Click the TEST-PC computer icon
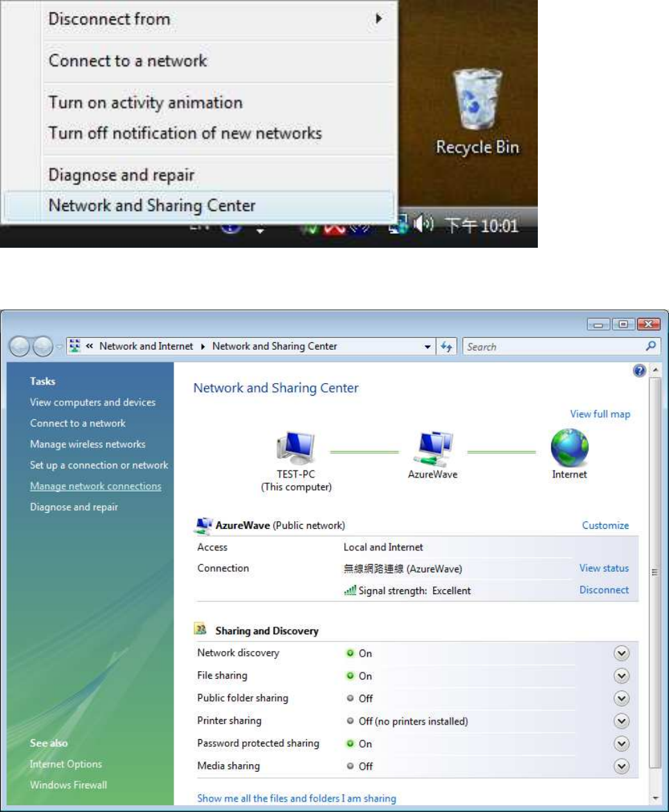 (296, 448)
